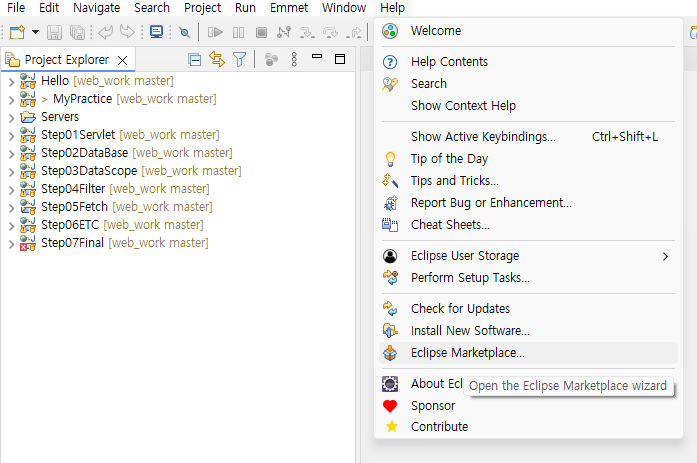Expand the Step01Servlet project
Viewport: 697px width, 463px height.
click(11, 136)
